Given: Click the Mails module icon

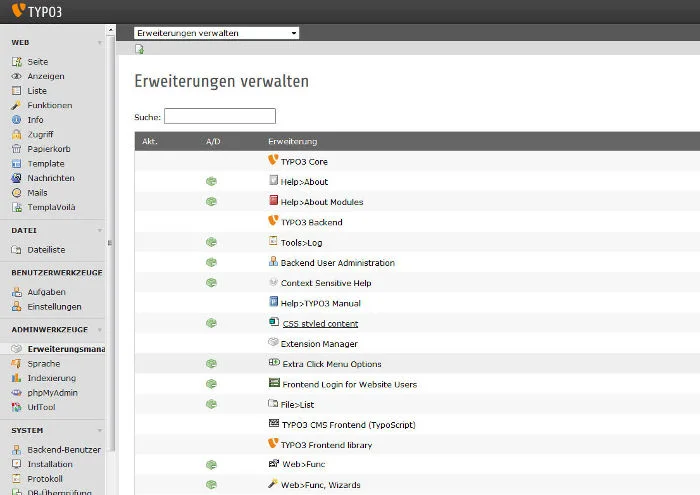Looking at the screenshot, I should 17,193.
